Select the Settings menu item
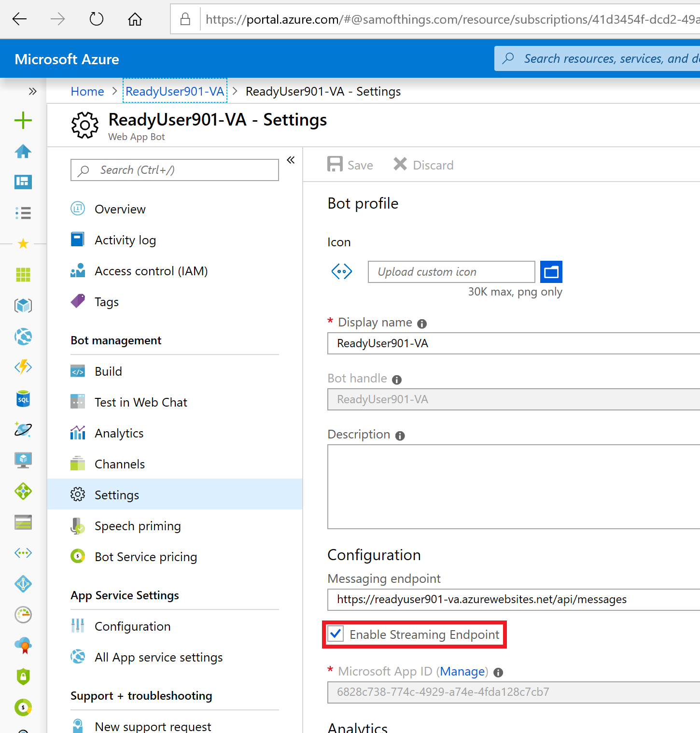 tap(175, 494)
